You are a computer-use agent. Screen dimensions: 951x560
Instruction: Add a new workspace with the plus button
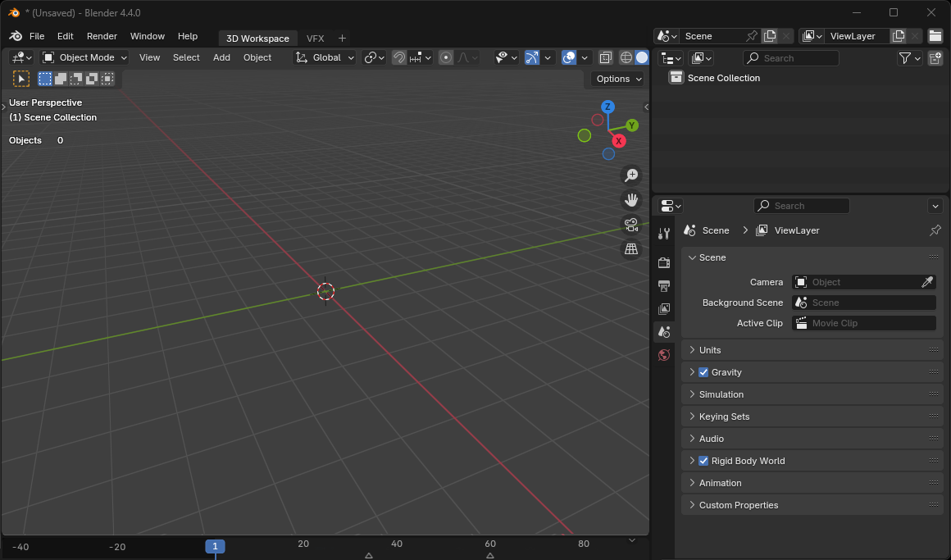coord(342,39)
